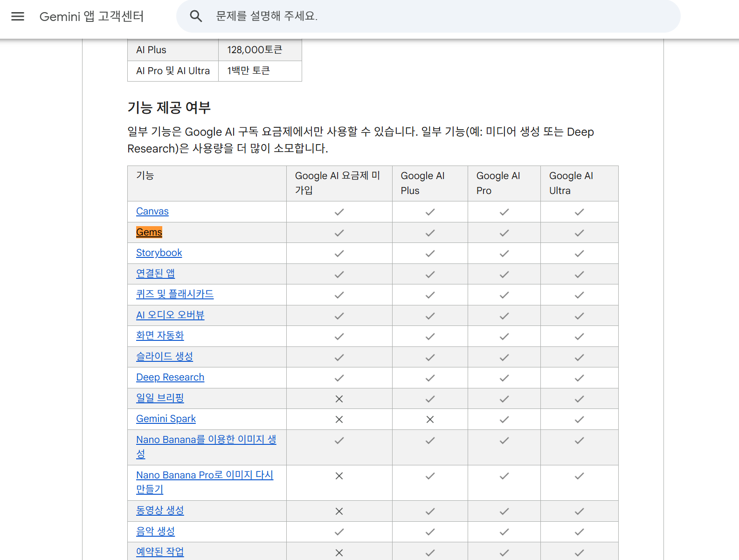Click the 기능 제공 여부 heading
The height and width of the screenshot is (560, 739).
pos(169,108)
